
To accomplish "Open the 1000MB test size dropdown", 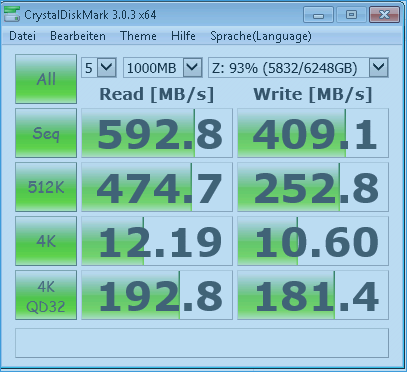I will point(163,68).
